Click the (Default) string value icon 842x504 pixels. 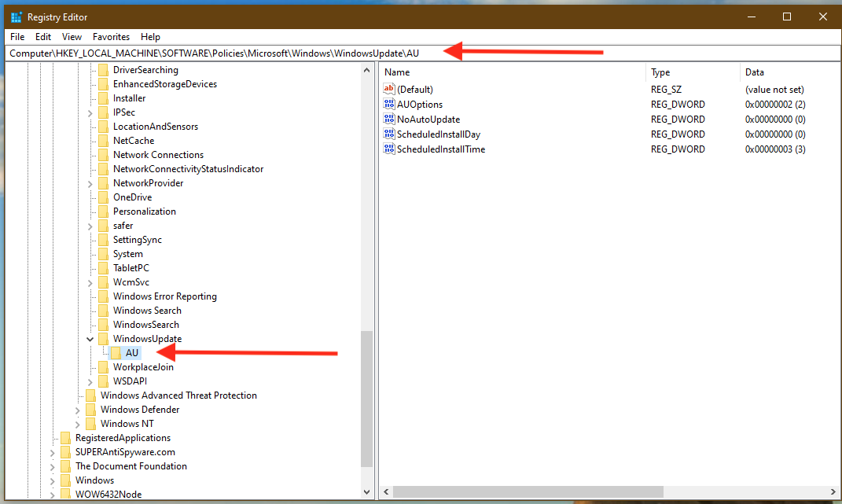[389, 90]
